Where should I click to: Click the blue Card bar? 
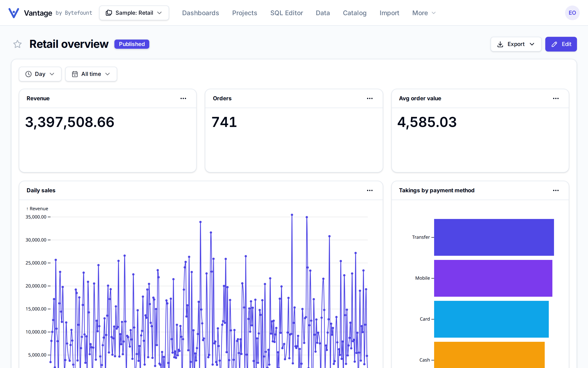[491, 319]
